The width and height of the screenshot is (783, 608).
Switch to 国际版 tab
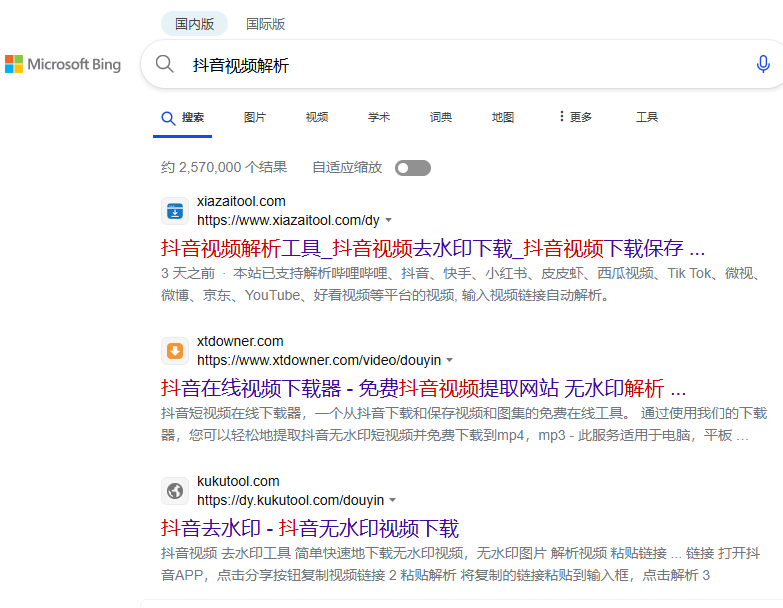point(265,24)
